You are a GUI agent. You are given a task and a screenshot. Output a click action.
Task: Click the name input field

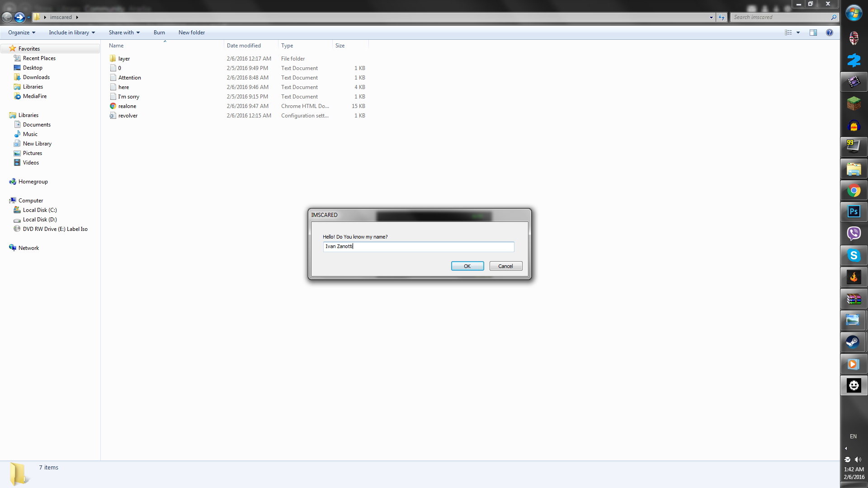(418, 247)
